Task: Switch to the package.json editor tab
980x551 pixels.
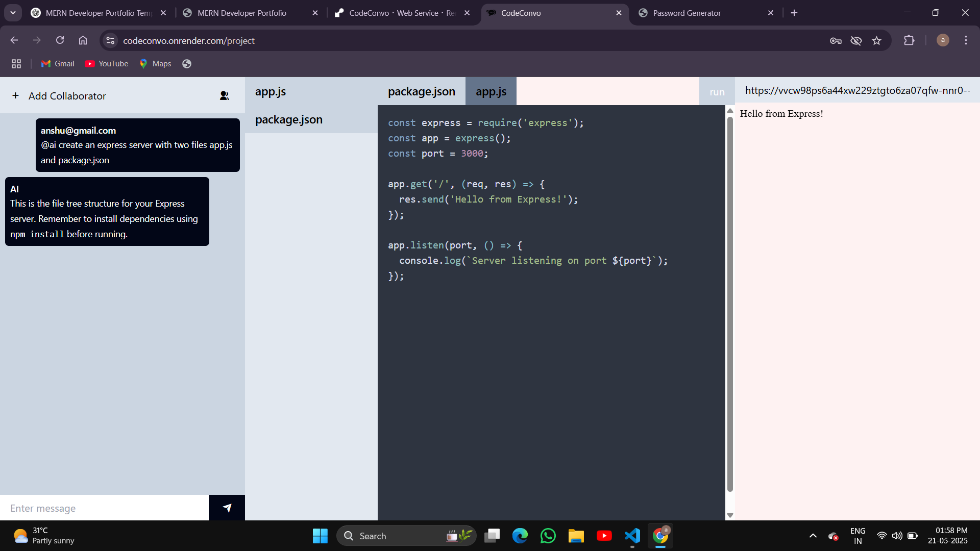Action: [x=421, y=91]
